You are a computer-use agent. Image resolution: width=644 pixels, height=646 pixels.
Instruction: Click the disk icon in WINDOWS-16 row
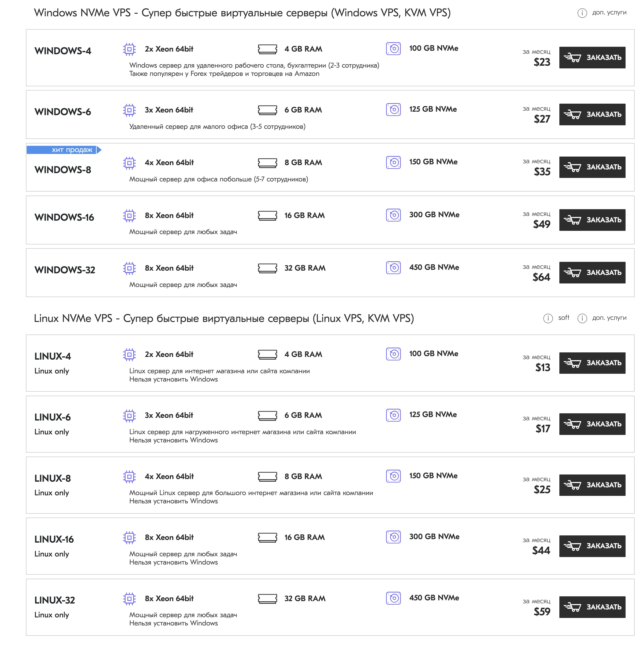[393, 215]
